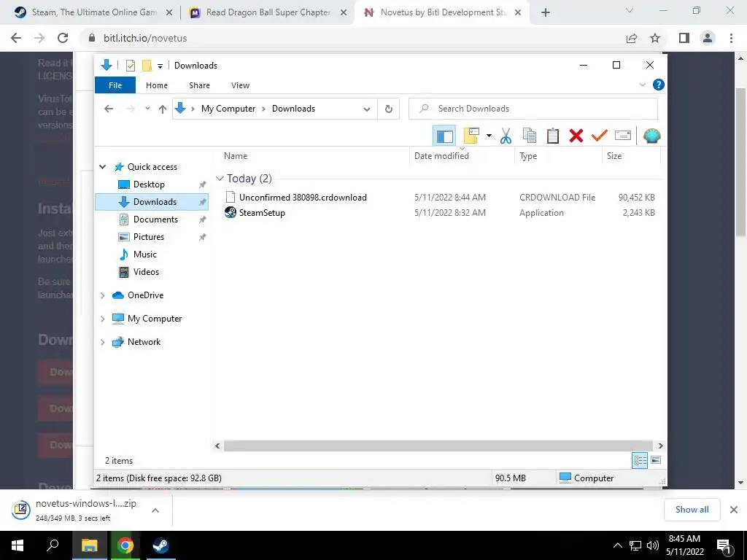
Task: Click the folder icon in quick access toolbar
Action: click(147, 66)
